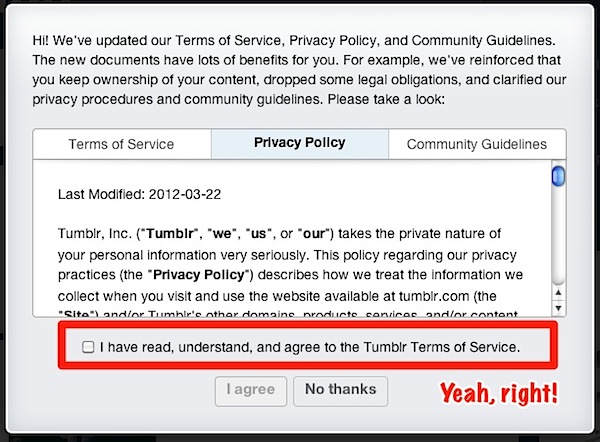Click the scroll up arrow icon
The width and height of the screenshot is (600, 442).
coord(558,293)
